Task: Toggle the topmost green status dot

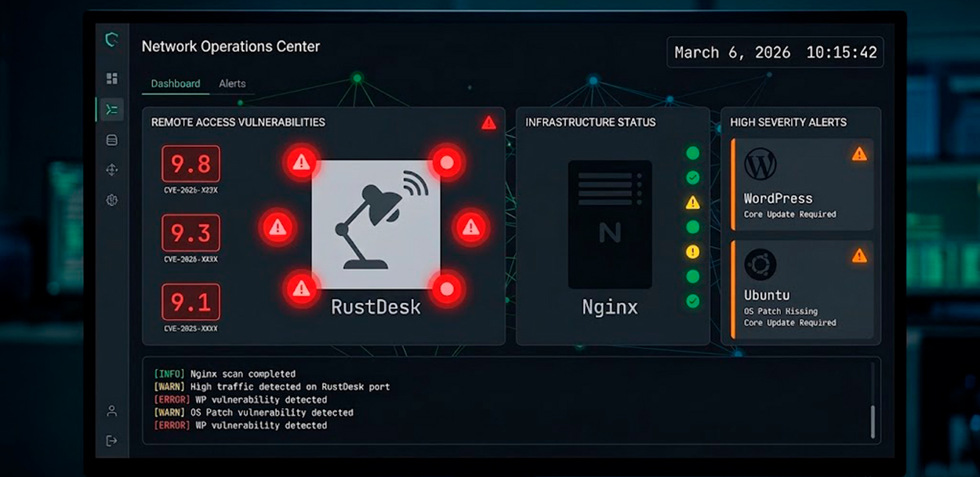Action: (x=691, y=154)
